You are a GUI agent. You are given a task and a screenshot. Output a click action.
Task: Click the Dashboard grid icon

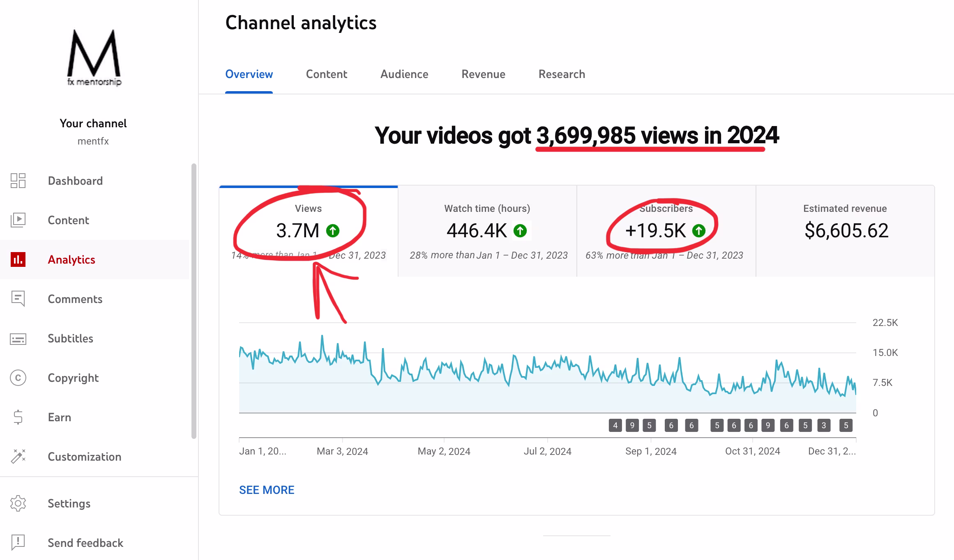click(x=18, y=181)
